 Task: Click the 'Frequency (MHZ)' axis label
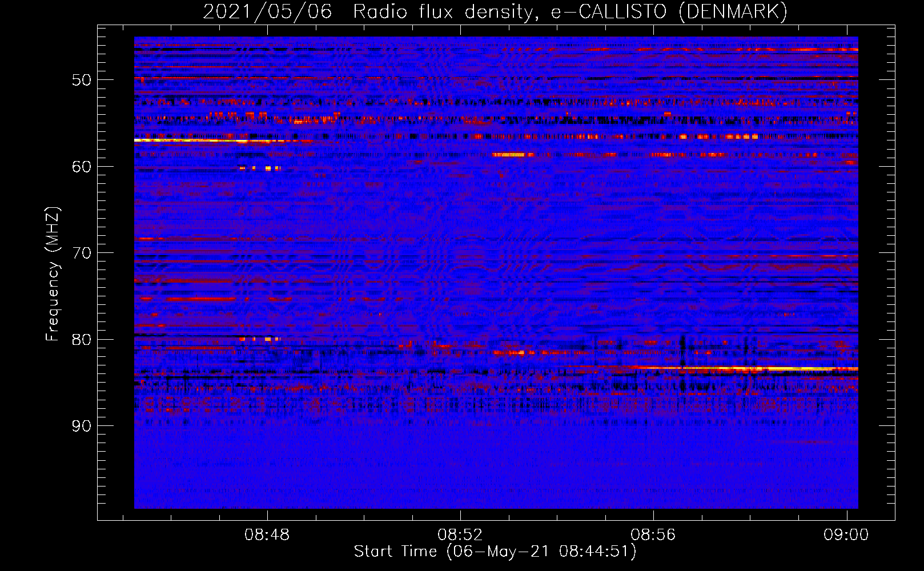click(x=52, y=274)
